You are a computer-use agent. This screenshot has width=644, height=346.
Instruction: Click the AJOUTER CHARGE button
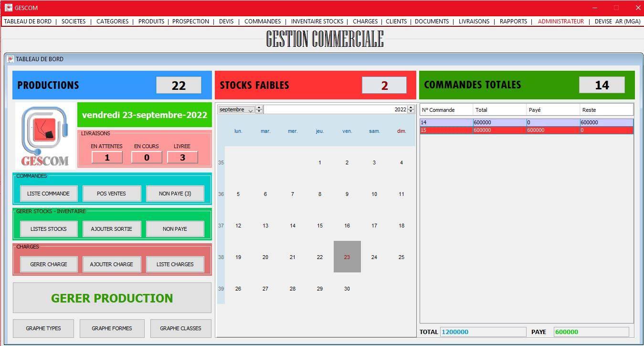coord(112,264)
